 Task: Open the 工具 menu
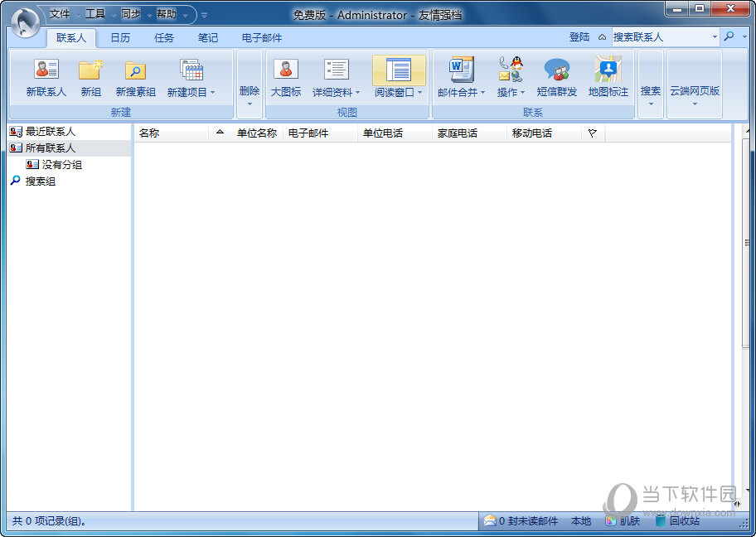(95, 14)
